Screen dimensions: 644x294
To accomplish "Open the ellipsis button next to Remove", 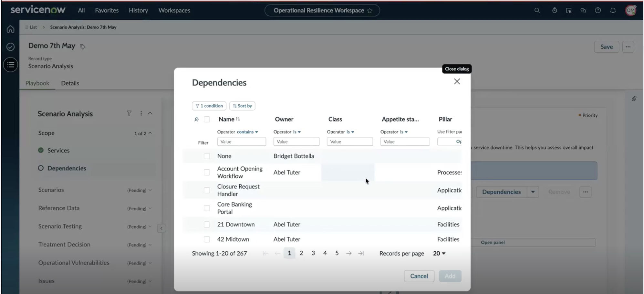I will click(x=585, y=192).
